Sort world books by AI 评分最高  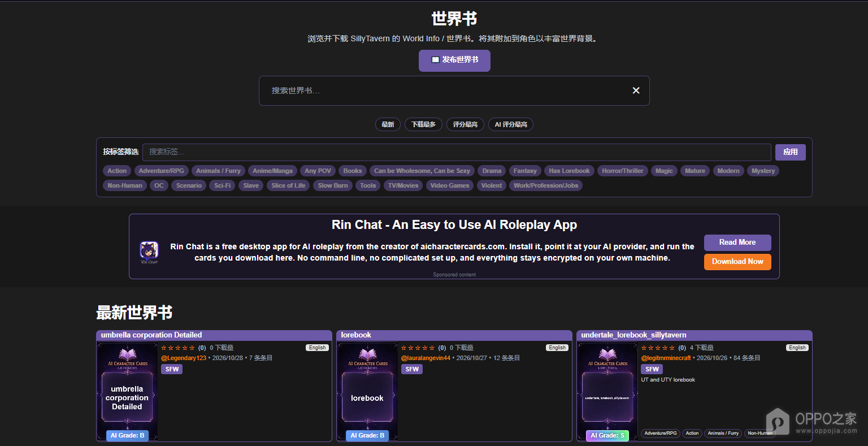511,124
